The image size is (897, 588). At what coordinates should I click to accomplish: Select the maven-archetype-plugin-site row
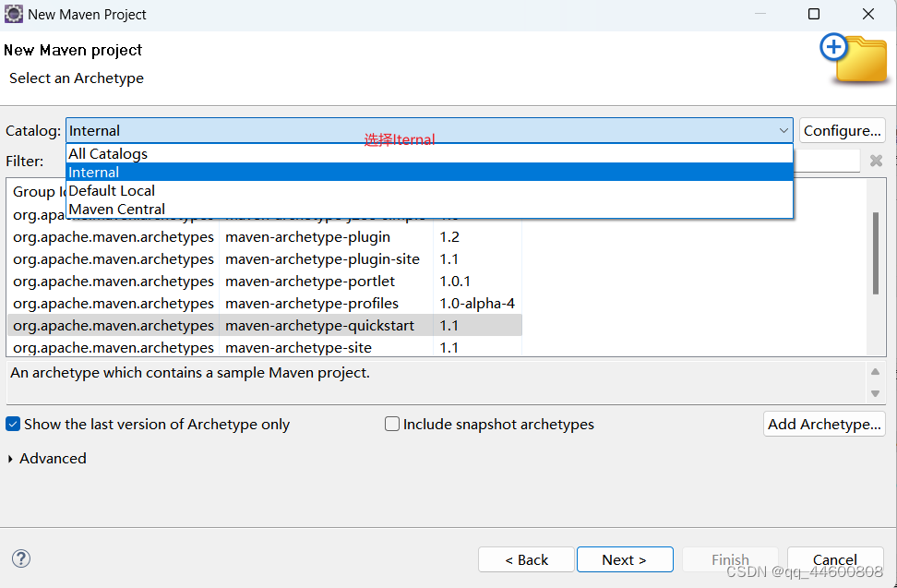coord(264,259)
